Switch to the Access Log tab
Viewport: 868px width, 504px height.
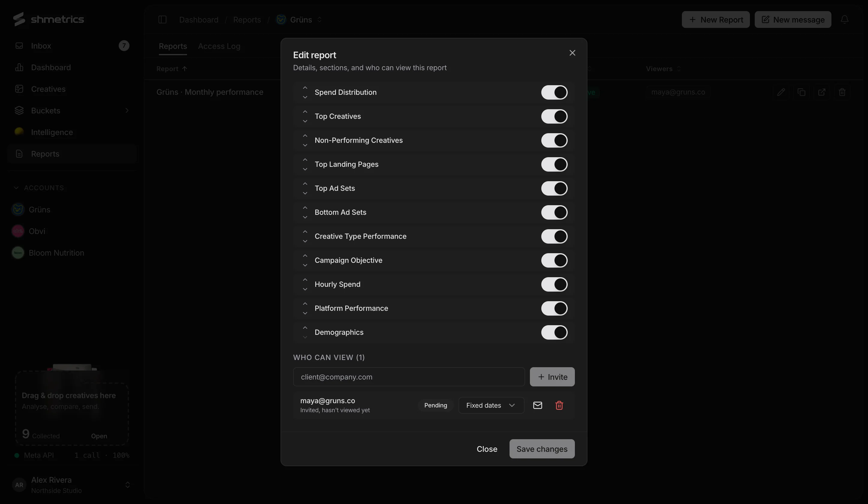click(219, 46)
